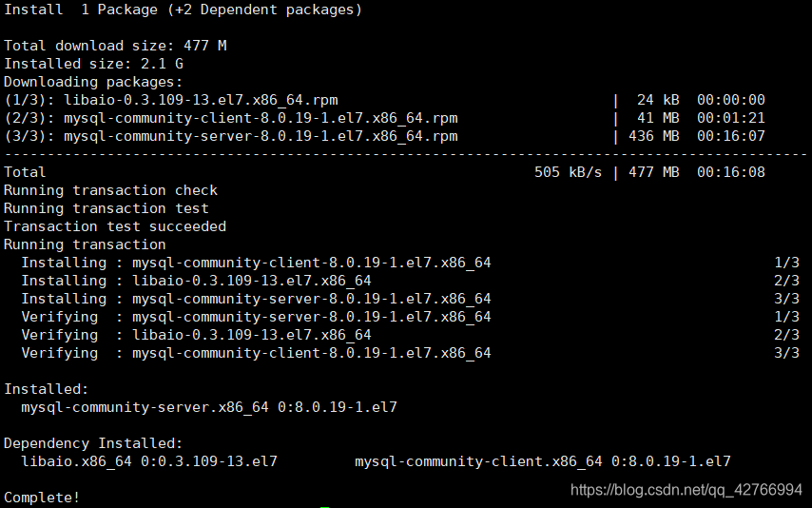Click the 'Installing : mysql-community-server' line
Image resolution: width=812 pixels, height=508 pixels.
410,299
